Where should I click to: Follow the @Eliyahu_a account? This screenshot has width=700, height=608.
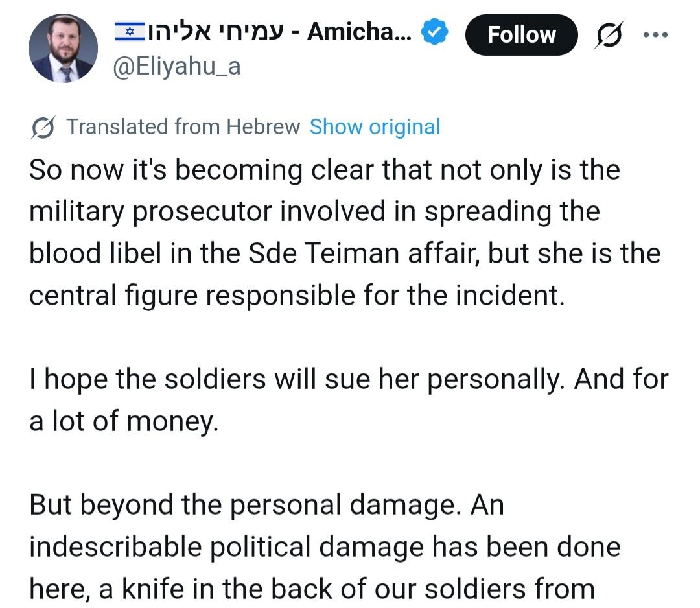coord(521,34)
